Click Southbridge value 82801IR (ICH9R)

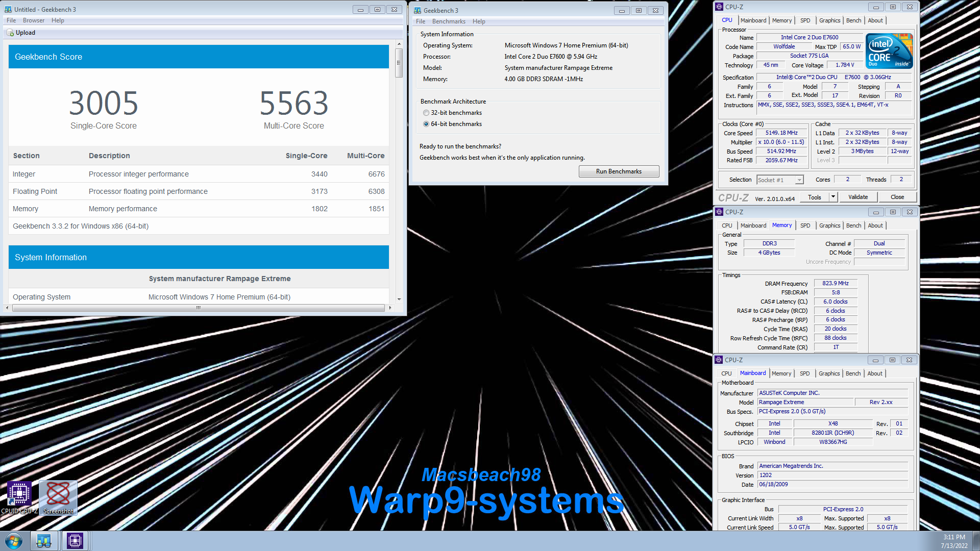[832, 433]
